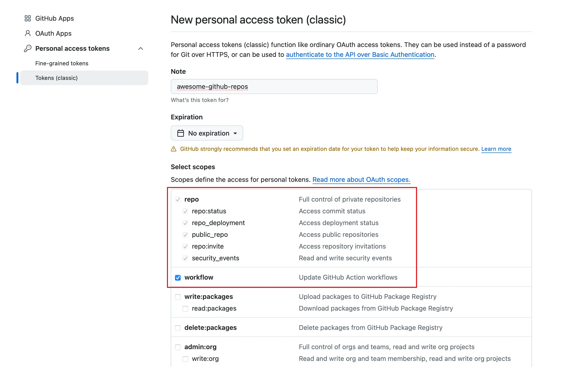Tick the admin:org scope checkbox
588x367 pixels.
point(178,347)
